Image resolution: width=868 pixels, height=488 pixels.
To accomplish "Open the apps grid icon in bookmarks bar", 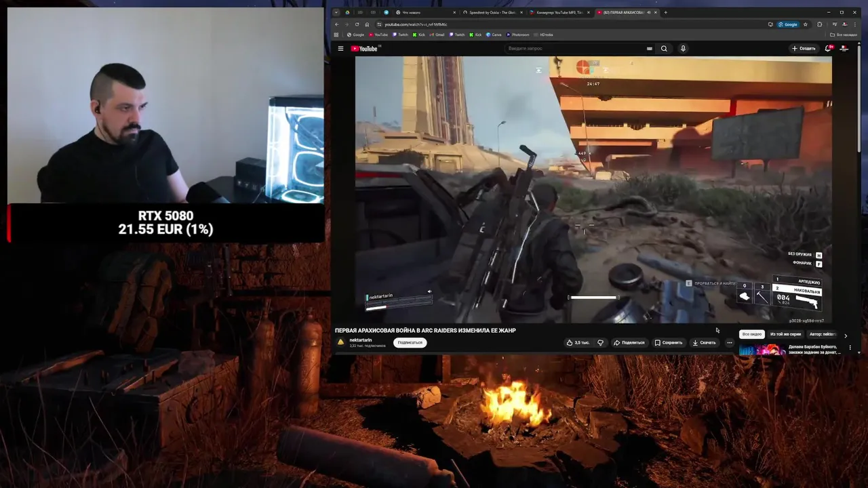I will pyautogui.click(x=336, y=35).
